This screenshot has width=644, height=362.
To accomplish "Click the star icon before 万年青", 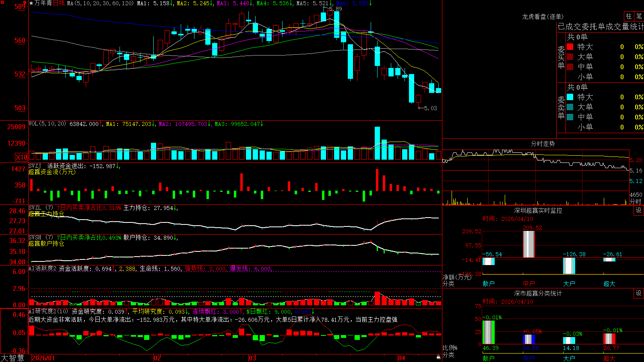I will click(x=31, y=3).
